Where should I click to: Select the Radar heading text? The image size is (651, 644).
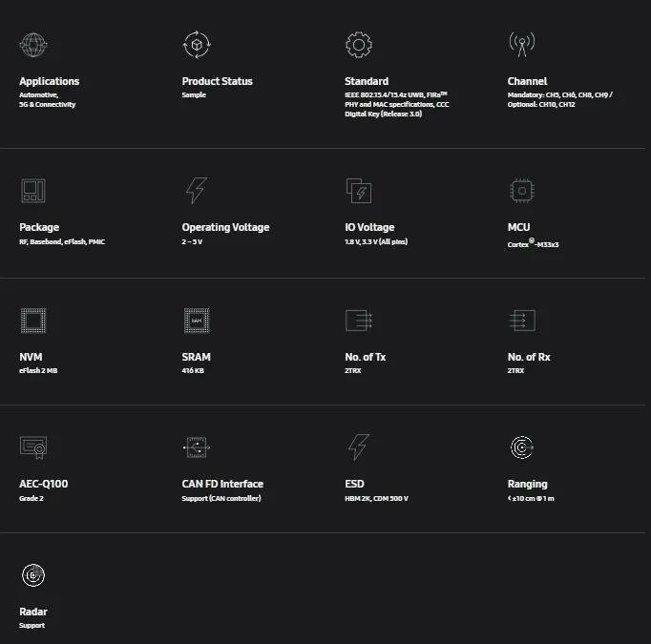point(33,612)
